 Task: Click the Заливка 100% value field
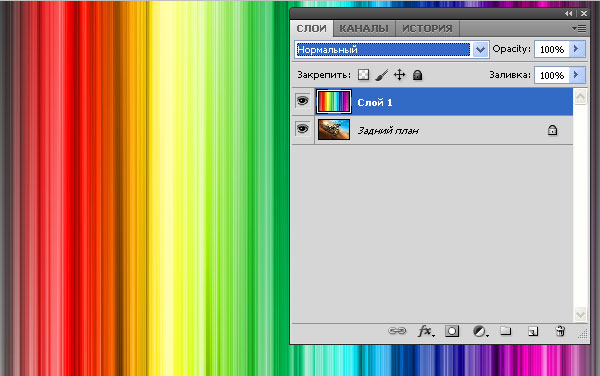[552, 75]
